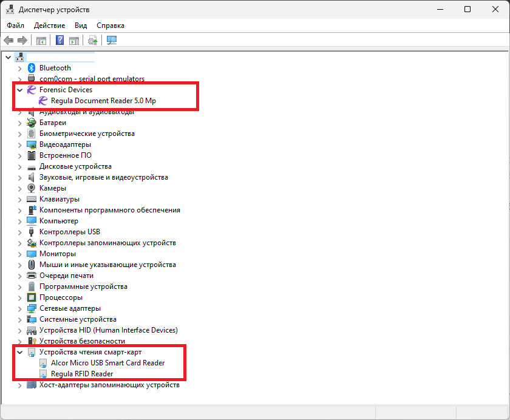Screen dimensions: 510x420
Task: Expand Хост-адаптеры запоминающих устройств category
Action: tap(20, 385)
